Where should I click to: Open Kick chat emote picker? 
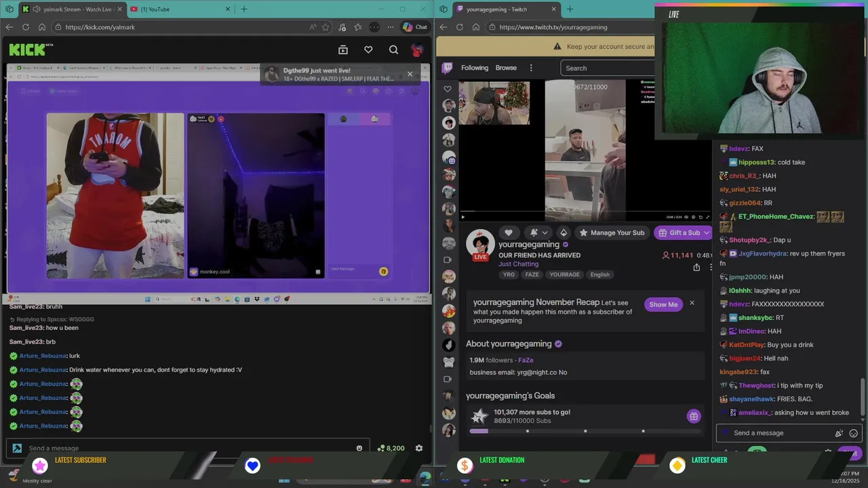359,448
